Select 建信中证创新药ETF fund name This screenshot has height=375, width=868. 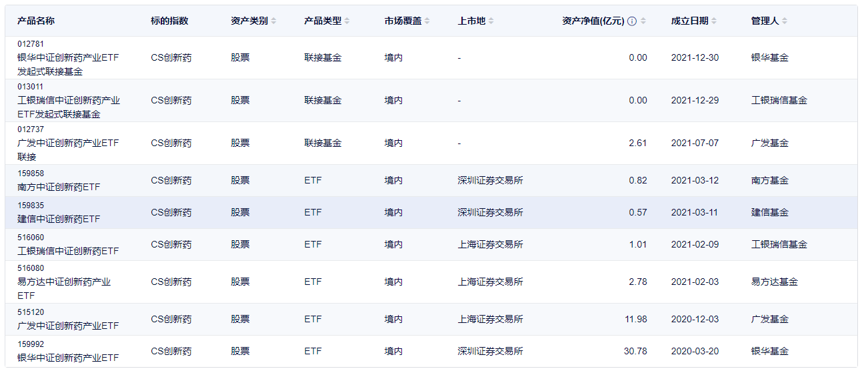pyautogui.click(x=59, y=220)
